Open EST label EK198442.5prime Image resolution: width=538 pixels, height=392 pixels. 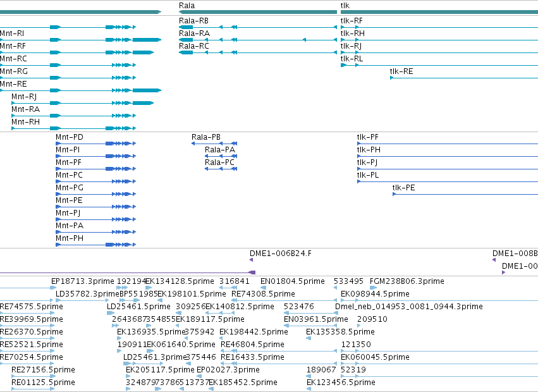coord(254,332)
